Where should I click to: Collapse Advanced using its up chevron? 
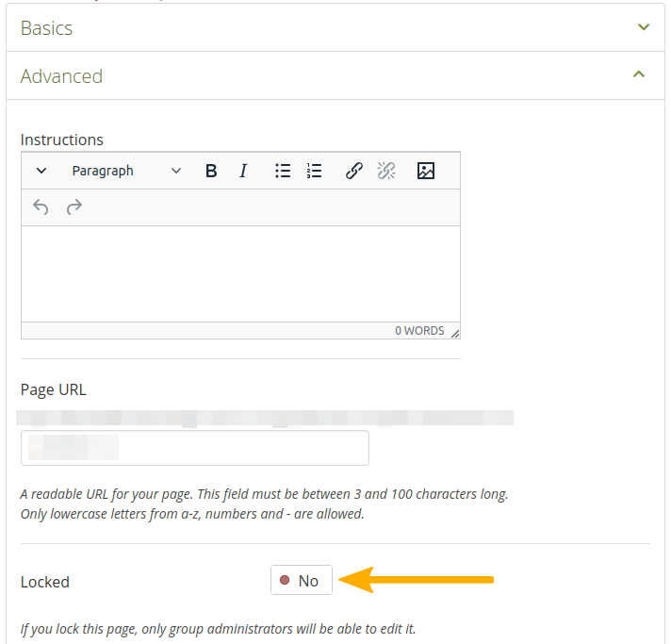pos(639,74)
